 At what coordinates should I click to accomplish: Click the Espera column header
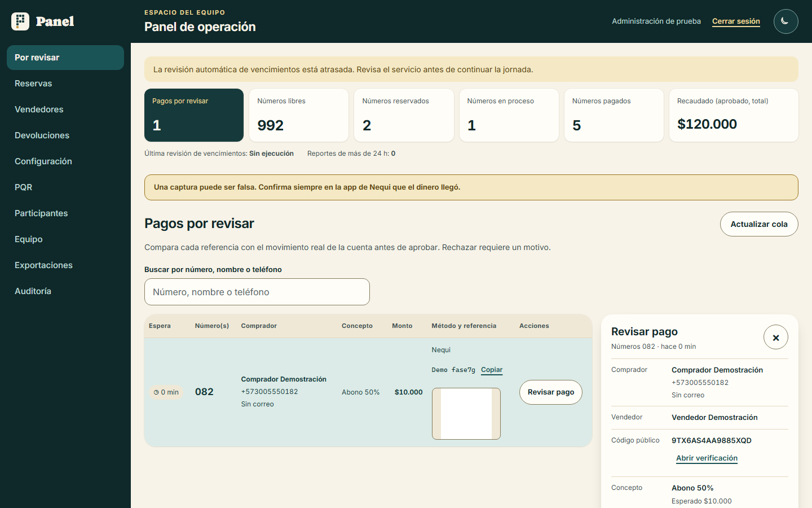(x=160, y=326)
